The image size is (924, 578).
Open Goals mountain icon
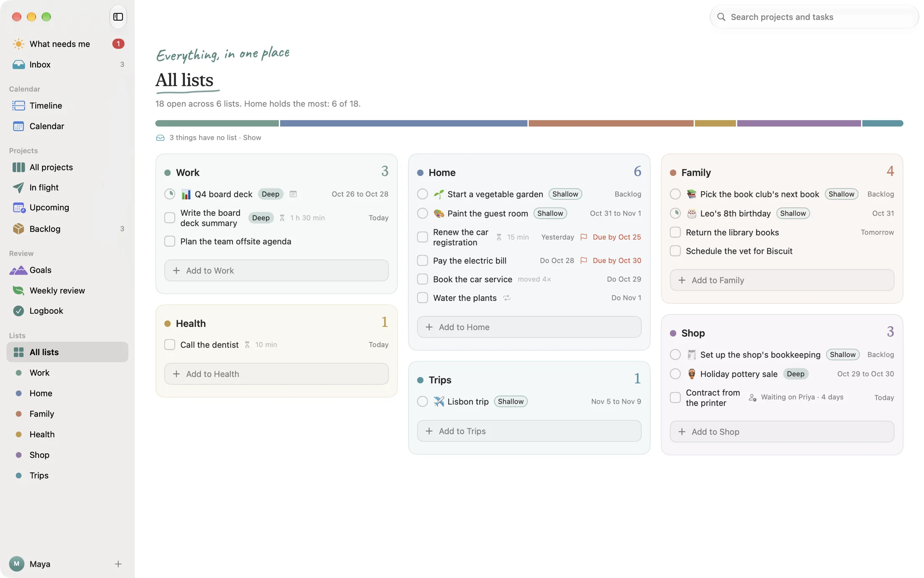(18, 270)
